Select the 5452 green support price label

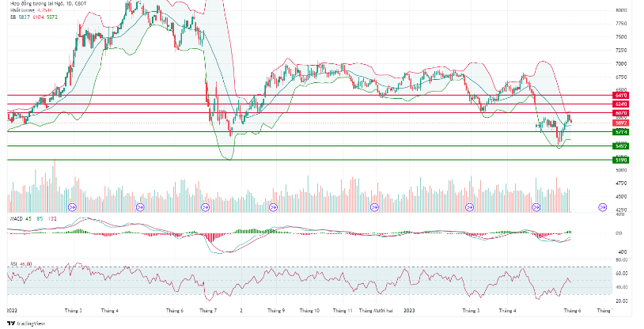point(620,146)
